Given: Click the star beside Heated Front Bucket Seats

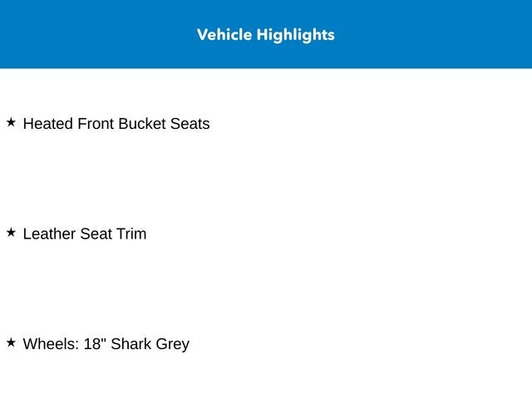Looking at the screenshot, I should [11, 122].
